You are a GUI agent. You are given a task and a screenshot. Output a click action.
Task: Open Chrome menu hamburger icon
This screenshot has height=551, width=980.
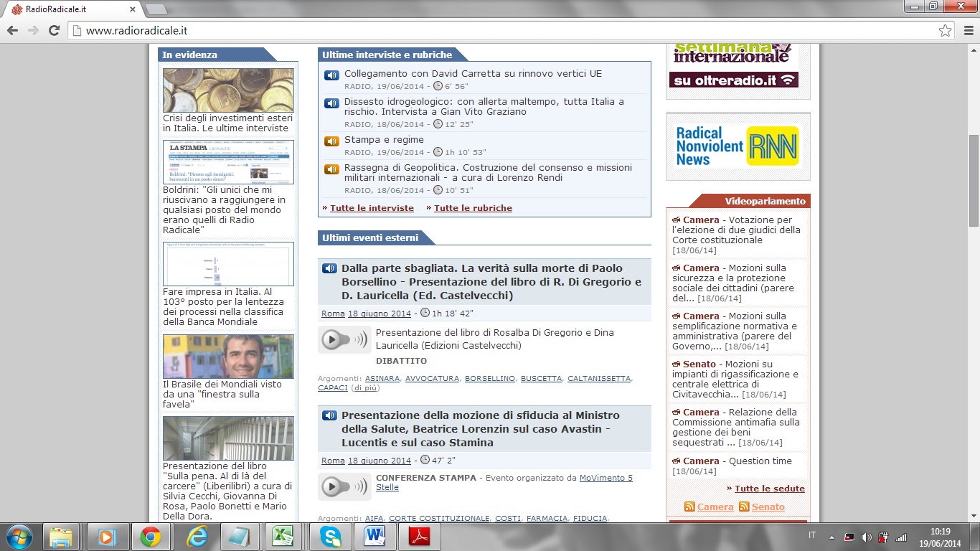point(965,31)
